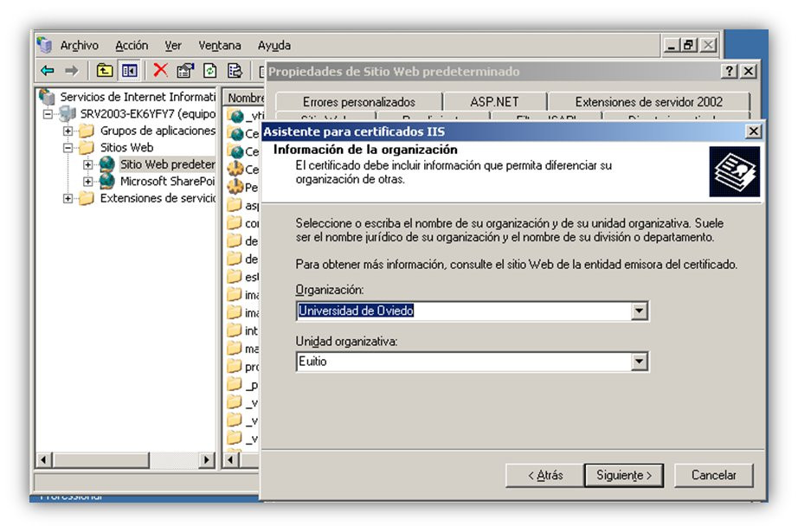Screen dimensions: 798x532
Task: Click the Cancelar button
Action: point(713,475)
